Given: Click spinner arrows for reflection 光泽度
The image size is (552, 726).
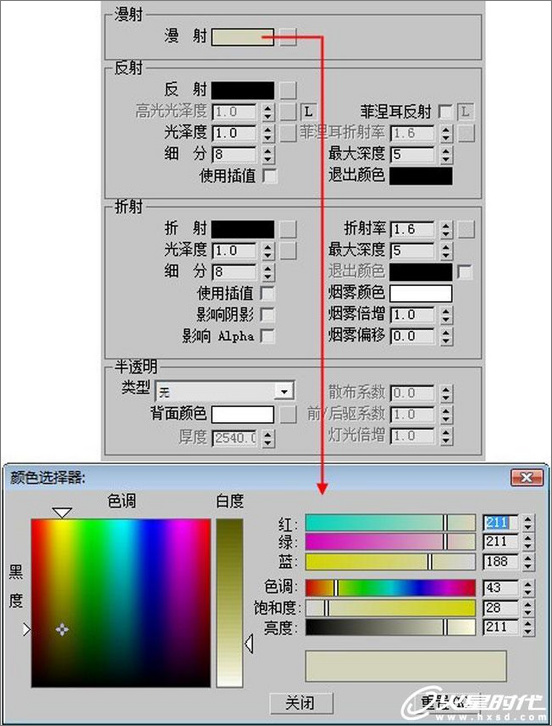Looking at the screenshot, I should (x=268, y=133).
